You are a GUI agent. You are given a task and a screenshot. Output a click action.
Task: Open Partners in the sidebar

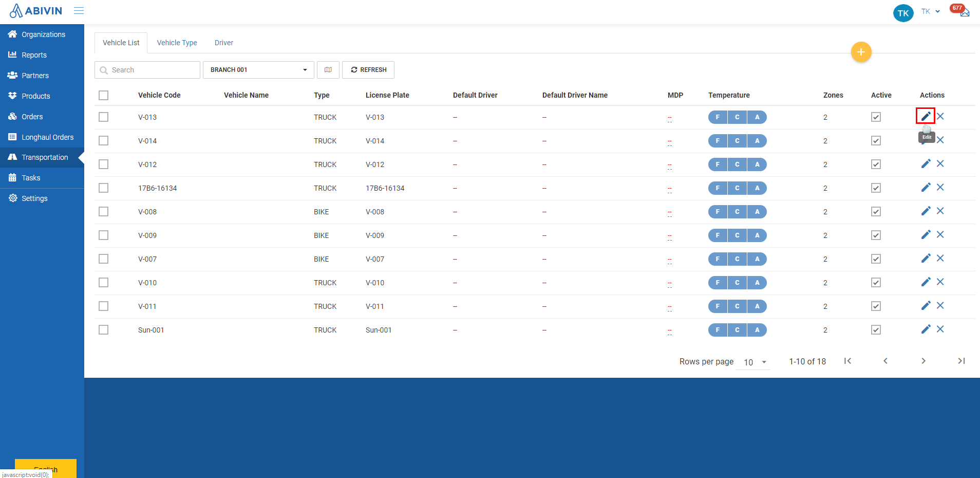(x=42, y=76)
